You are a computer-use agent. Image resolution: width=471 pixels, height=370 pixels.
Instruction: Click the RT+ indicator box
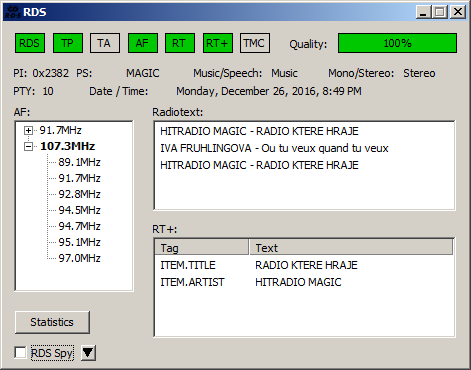click(x=218, y=43)
